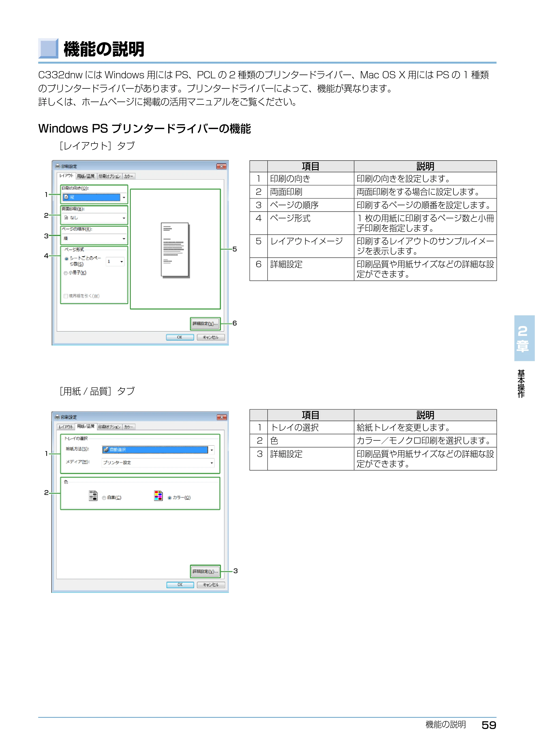The width and height of the screenshot is (535, 756).
Task: Click the table cell レイアウトイメージ
Action: 311,246
